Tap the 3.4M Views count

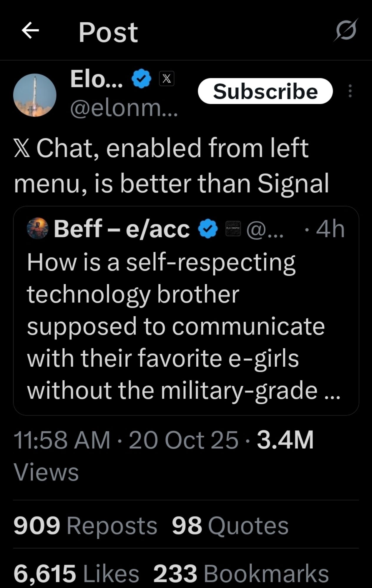pos(285,440)
